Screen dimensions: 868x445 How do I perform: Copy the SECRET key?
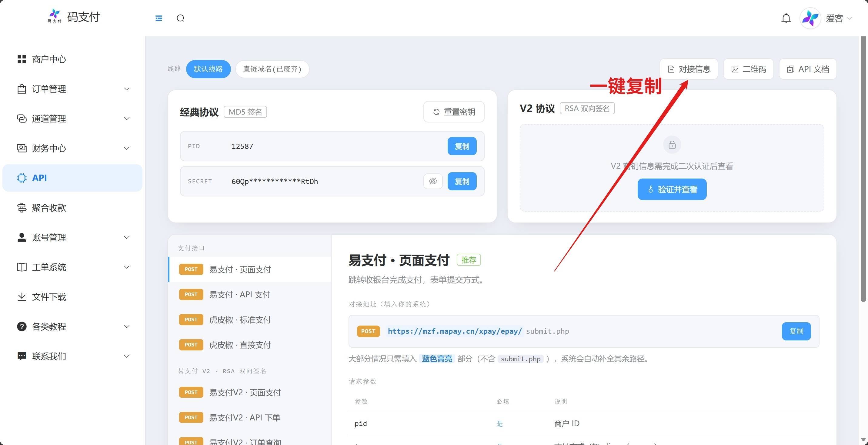coord(462,181)
